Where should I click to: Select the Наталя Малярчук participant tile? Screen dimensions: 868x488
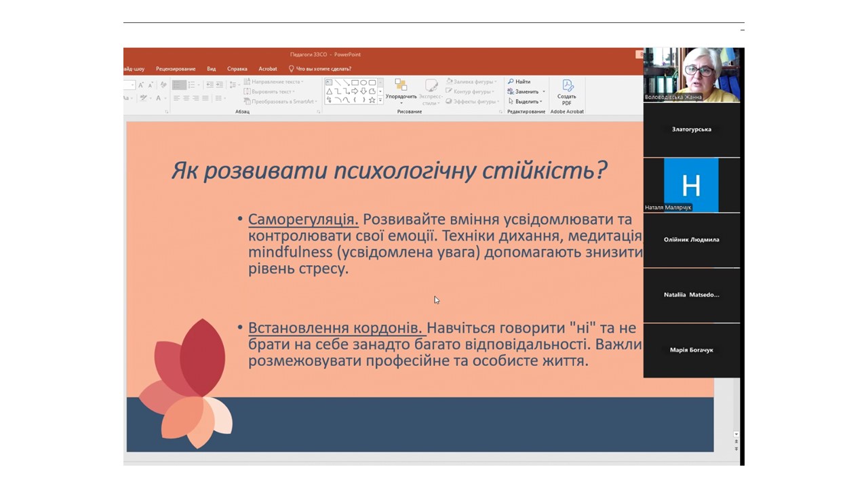point(692,184)
